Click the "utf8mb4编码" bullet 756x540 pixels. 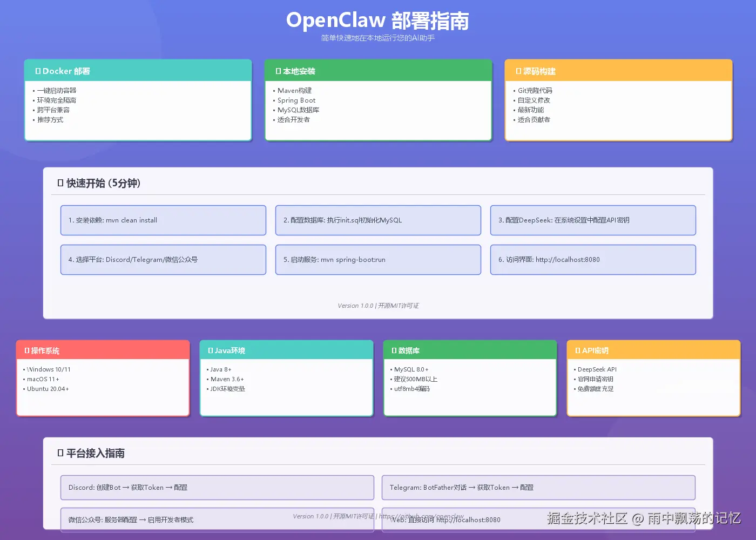tap(410, 389)
